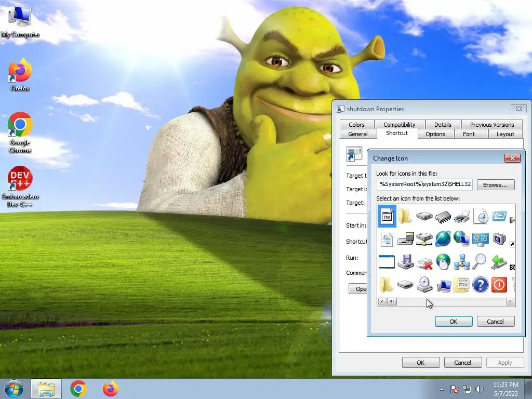Pick the monitor with moon icon

pos(499,239)
